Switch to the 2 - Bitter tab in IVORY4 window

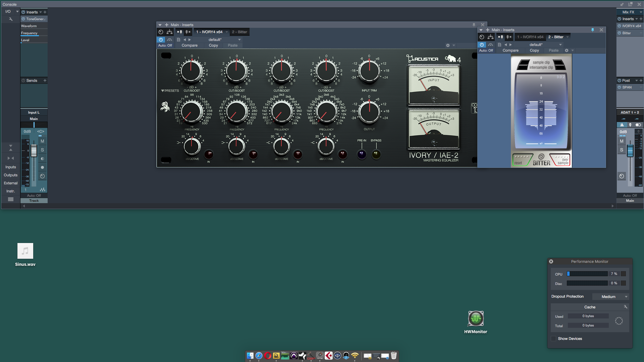(x=239, y=32)
